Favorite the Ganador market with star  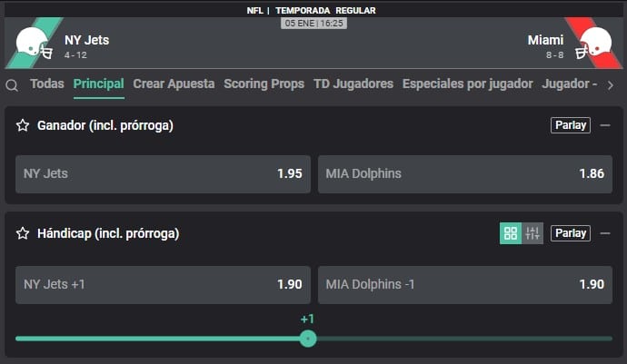tap(23, 125)
